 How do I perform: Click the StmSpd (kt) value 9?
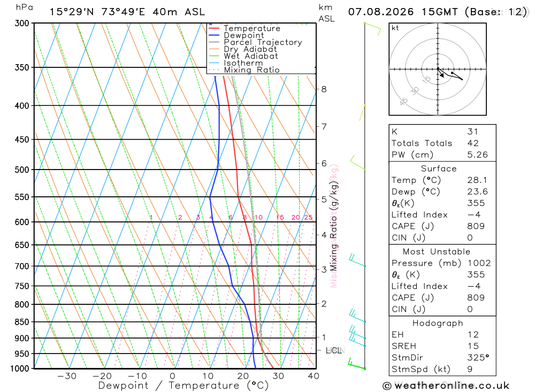pyautogui.click(x=470, y=370)
